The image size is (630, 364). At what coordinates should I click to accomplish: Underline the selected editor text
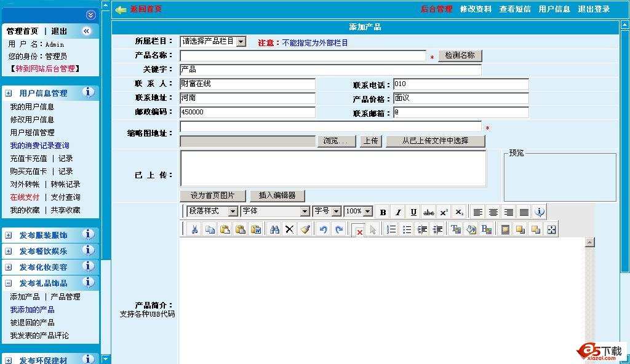[413, 212]
